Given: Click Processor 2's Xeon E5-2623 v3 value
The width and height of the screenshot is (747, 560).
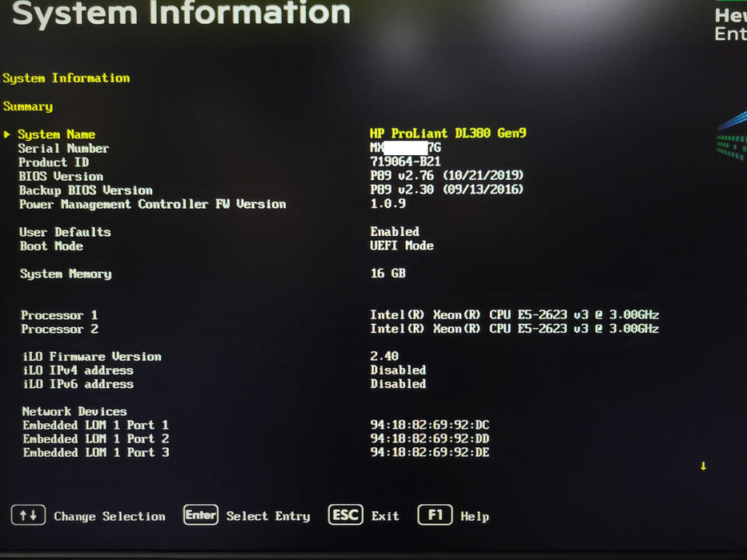Looking at the screenshot, I should click(x=515, y=329).
